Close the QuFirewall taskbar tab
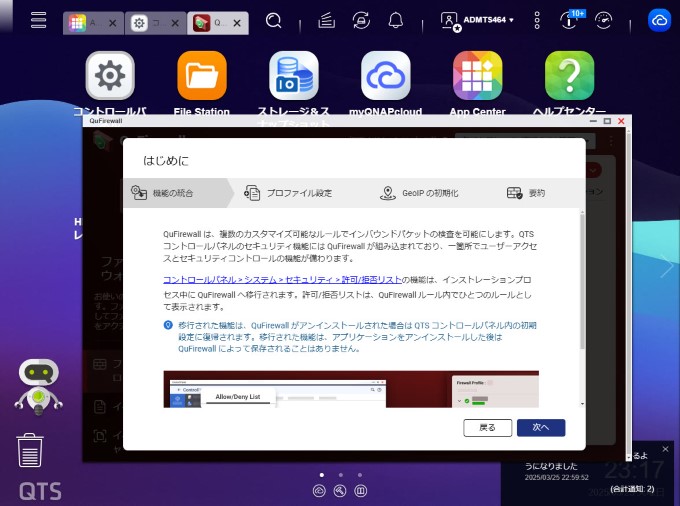Viewport: 680px width, 506px height. 237,23
